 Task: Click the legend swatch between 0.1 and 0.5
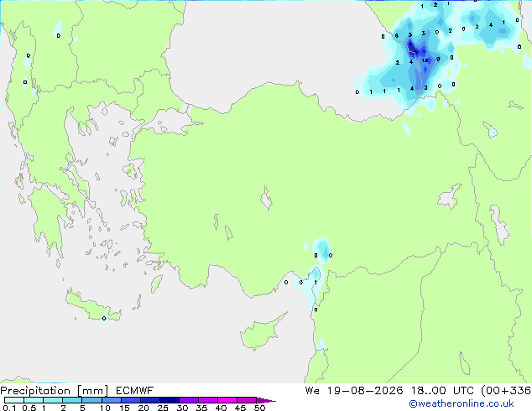click(14, 400)
